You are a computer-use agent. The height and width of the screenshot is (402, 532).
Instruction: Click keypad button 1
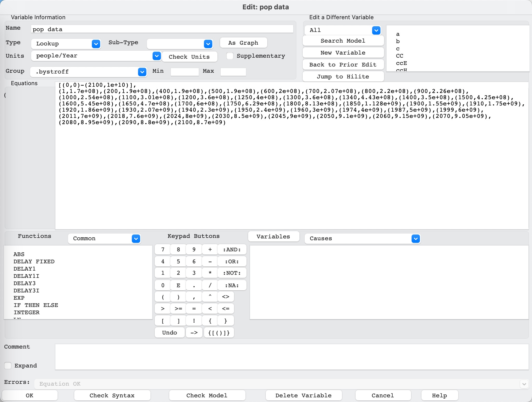pyautogui.click(x=163, y=273)
